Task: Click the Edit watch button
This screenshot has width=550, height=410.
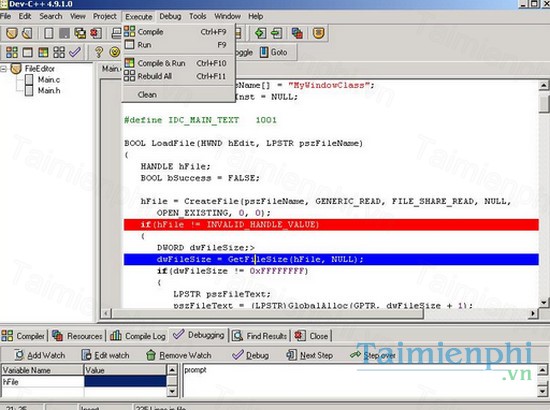Action: 105,355
